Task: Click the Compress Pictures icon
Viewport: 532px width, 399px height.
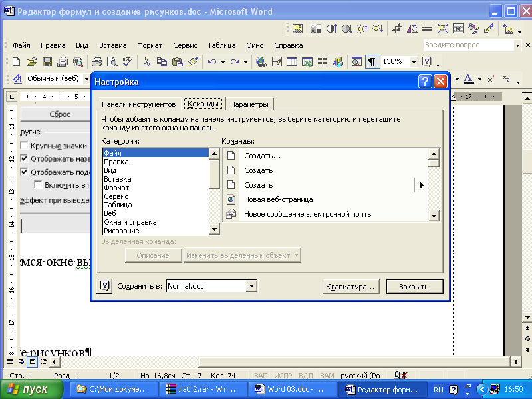Action: 442,29
